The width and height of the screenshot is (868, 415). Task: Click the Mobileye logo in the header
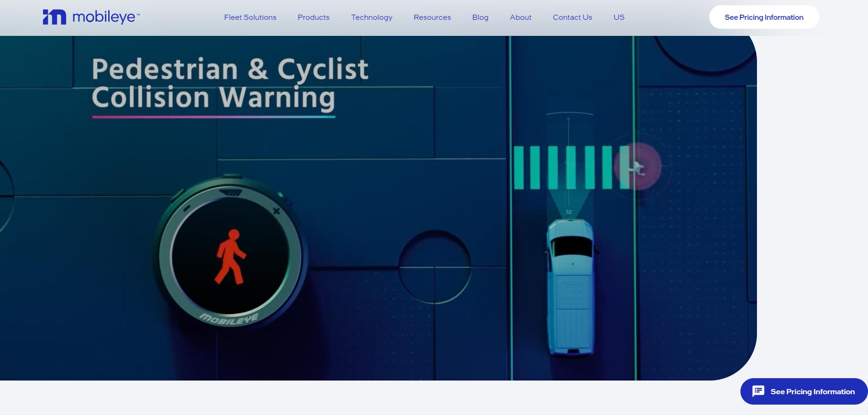click(x=91, y=17)
